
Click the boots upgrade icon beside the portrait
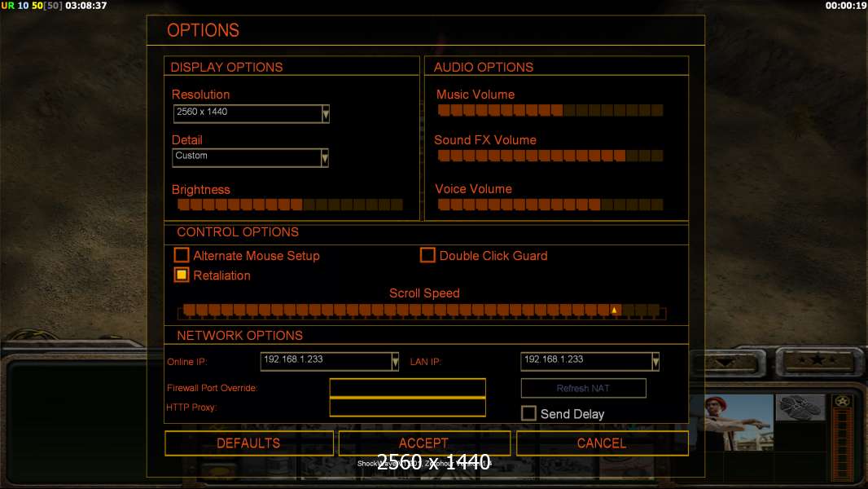tap(799, 407)
